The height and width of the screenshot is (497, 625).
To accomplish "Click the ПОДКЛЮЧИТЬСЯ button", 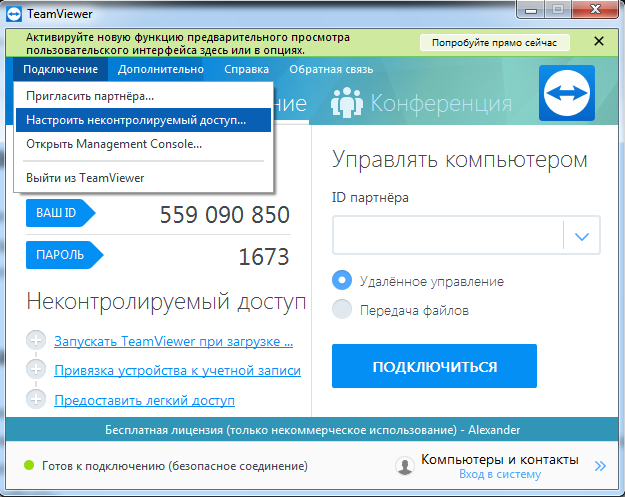I will [434, 366].
